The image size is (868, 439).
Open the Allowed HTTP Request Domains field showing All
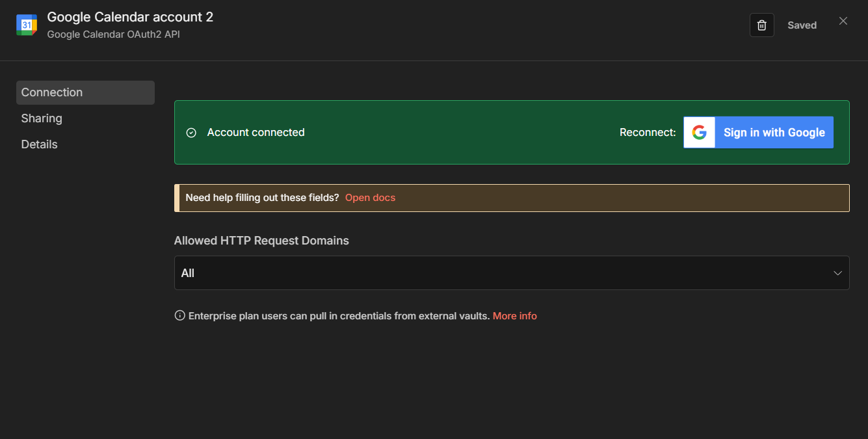pos(501,273)
